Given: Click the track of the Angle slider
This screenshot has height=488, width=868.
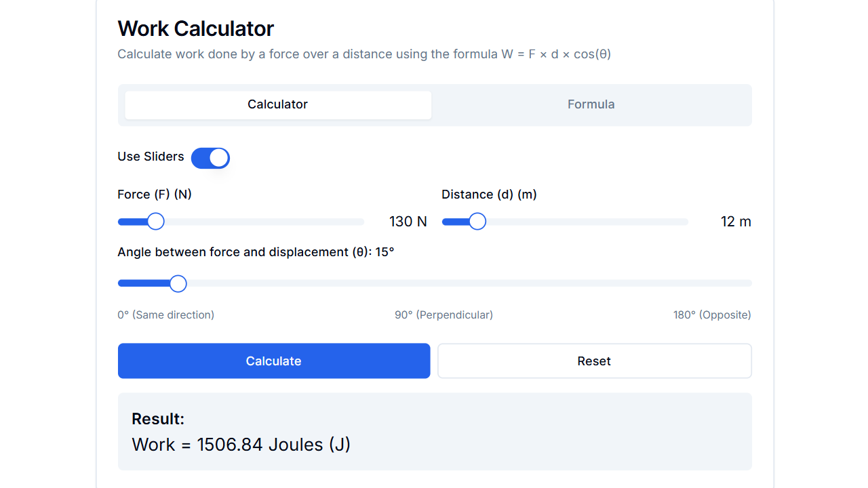Looking at the screenshot, I should click(475, 283).
